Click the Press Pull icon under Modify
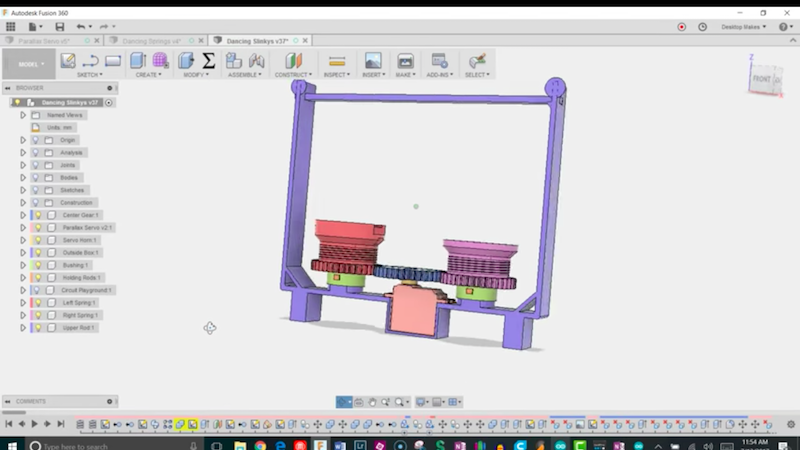 186,61
